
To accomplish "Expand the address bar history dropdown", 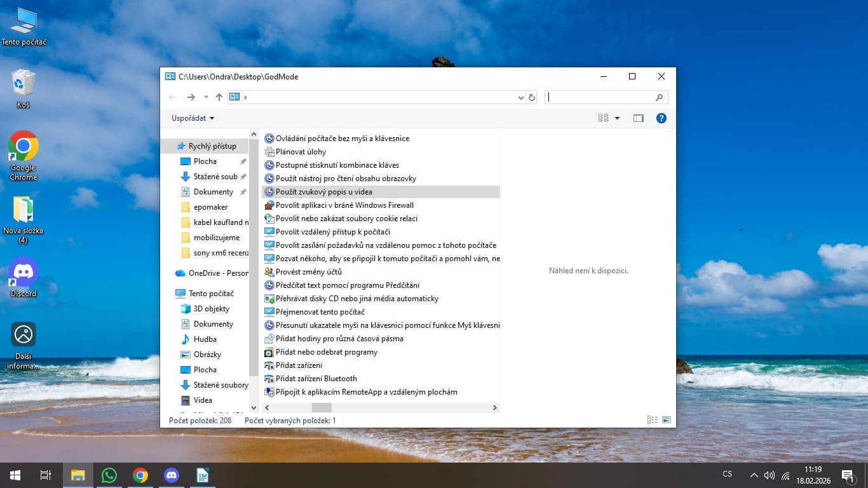I will click(x=521, y=97).
